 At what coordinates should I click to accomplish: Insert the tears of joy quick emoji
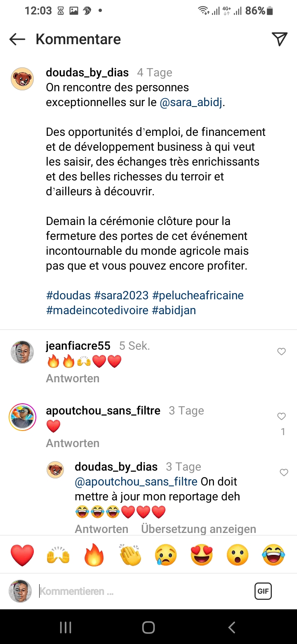[x=273, y=555]
